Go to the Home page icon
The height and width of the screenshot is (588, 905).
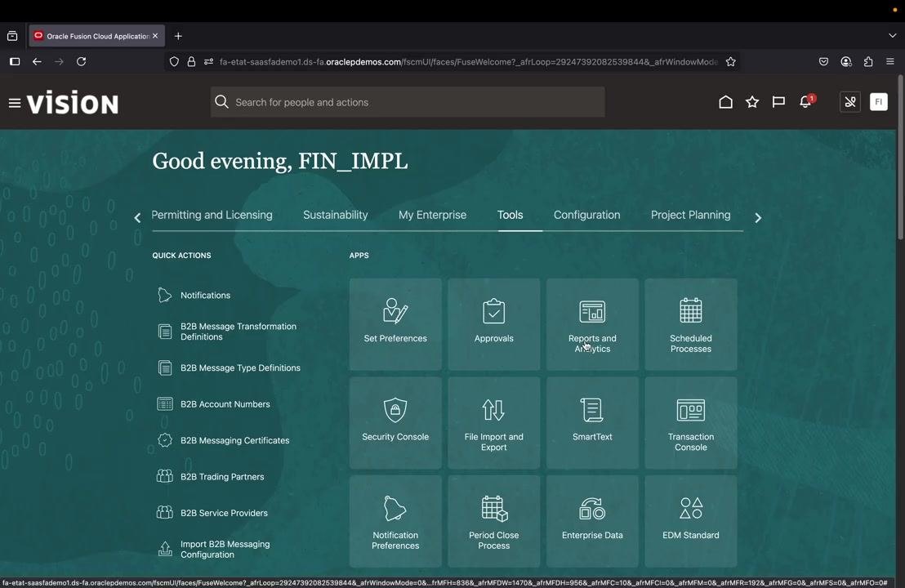(725, 102)
